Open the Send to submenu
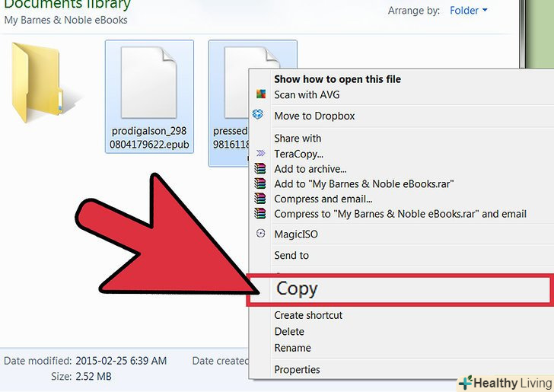This screenshot has width=554, height=392. tap(291, 255)
